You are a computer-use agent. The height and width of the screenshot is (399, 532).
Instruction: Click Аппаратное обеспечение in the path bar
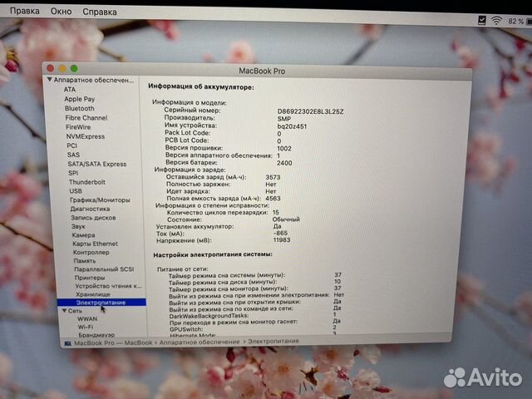pyautogui.click(x=199, y=342)
